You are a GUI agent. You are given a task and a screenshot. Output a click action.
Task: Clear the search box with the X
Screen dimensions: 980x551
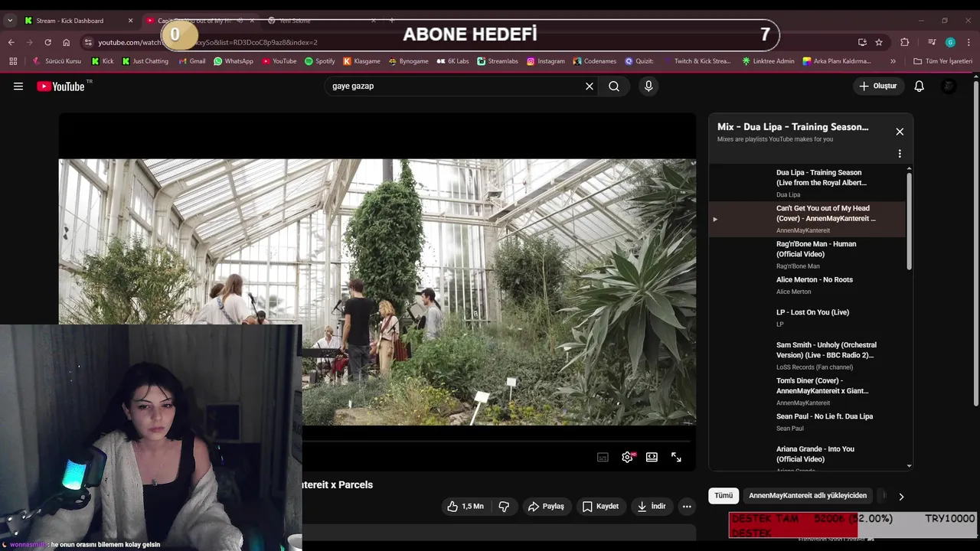click(x=590, y=86)
